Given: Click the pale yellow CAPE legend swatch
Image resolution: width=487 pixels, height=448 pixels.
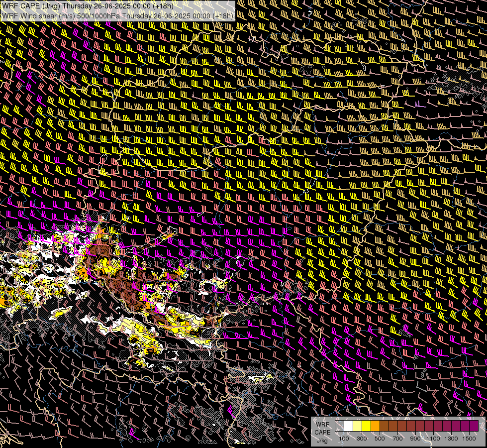Looking at the screenshot, I should (358, 426).
